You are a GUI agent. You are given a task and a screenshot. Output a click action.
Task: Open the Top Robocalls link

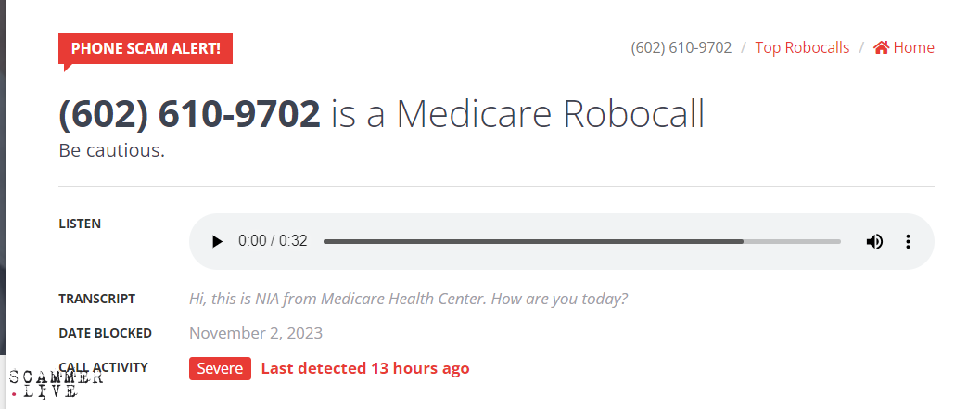click(x=802, y=47)
